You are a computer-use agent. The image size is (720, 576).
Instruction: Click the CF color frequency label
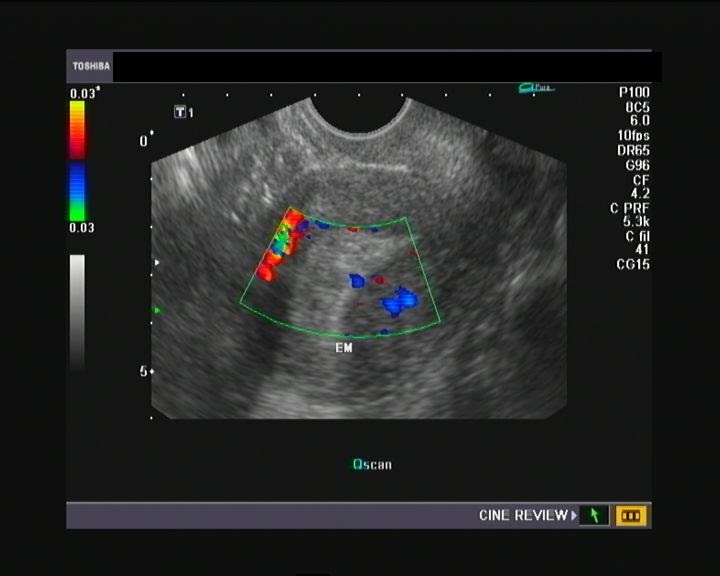tap(641, 180)
